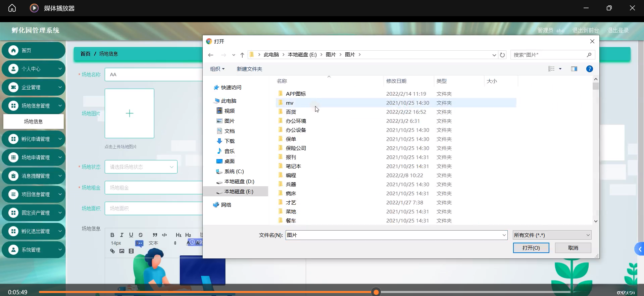Insert an image into the editor
The width and height of the screenshot is (644, 296).
point(122,251)
